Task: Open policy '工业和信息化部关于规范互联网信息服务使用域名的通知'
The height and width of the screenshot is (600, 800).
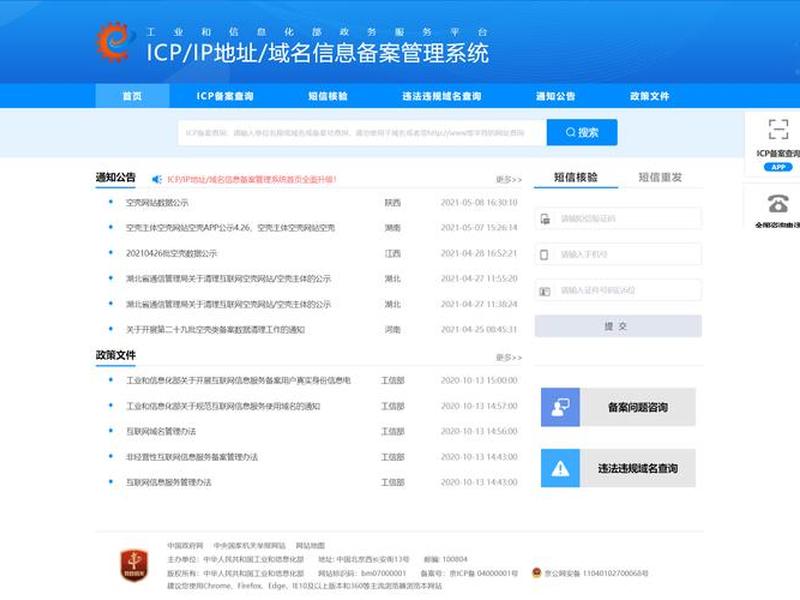Action: point(223,406)
